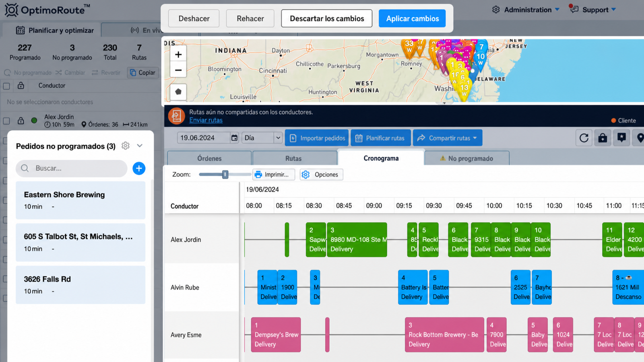Select Alex Jordin's stop 3 at 8980 MD-108
This screenshot has width=644, height=362.
click(x=357, y=240)
